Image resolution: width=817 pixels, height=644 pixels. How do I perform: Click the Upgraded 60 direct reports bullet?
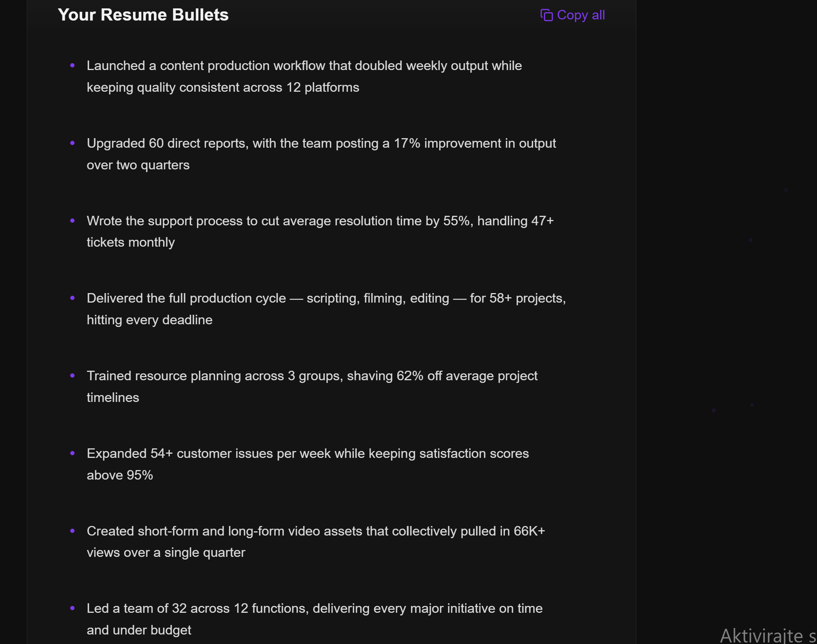click(x=321, y=154)
